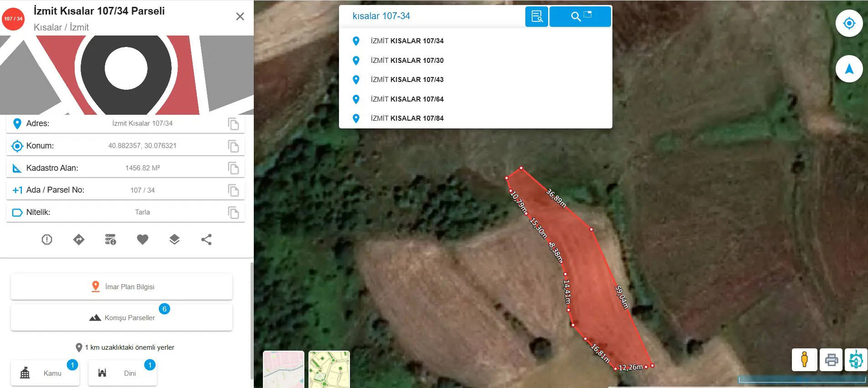Locate my position on the map

849,23
